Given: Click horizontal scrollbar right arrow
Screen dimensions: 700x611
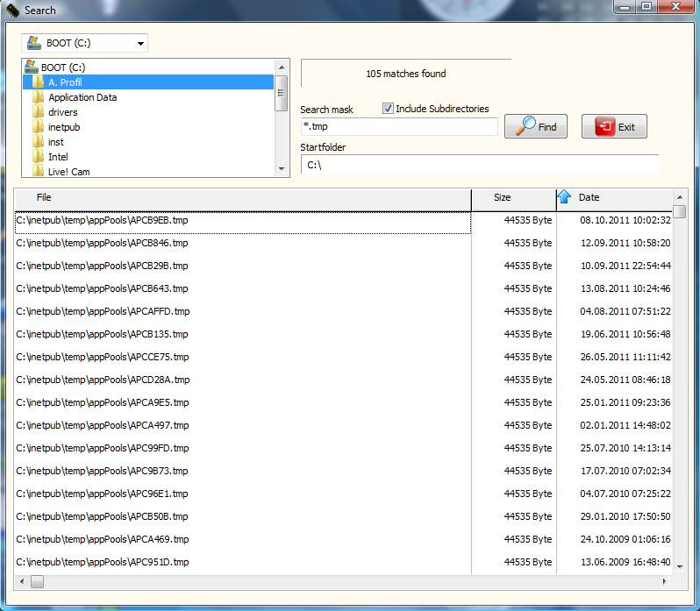Looking at the screenshot, I should click(665, 581).
